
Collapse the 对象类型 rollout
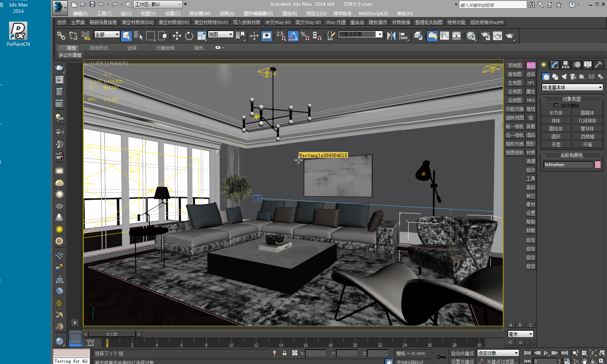click(x=571, y=99)
